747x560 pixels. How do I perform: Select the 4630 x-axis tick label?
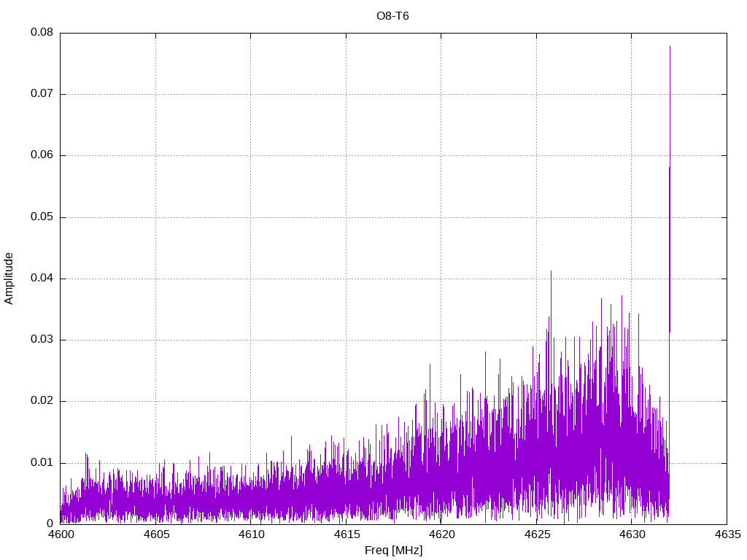pyautogui.click(x=631, y=536)
